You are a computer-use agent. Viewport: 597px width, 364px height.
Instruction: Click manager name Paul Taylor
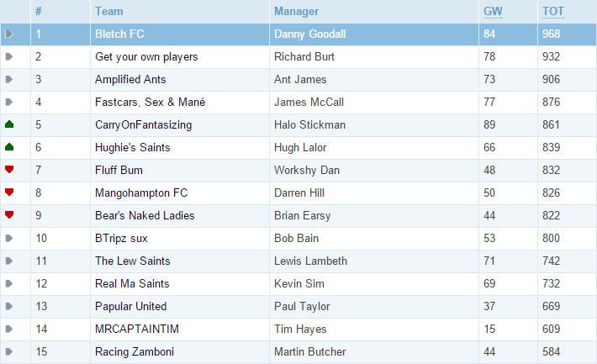click(302, 307)
